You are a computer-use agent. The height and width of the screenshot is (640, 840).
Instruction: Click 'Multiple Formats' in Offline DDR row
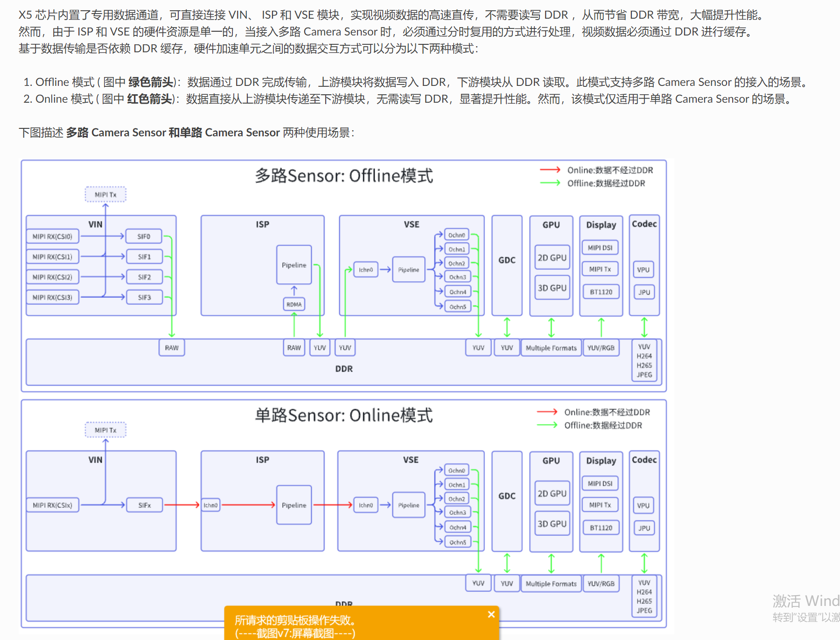pos(551,348)
